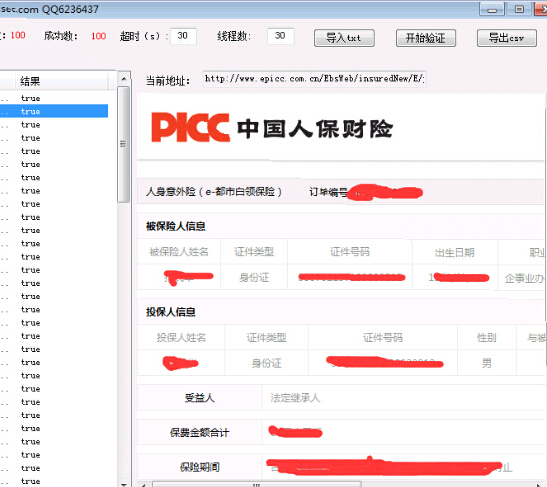This screenshot has width=547, height=487.
Task: Maximize the application window
Action: pyautogui.click(x=519, y=9)
